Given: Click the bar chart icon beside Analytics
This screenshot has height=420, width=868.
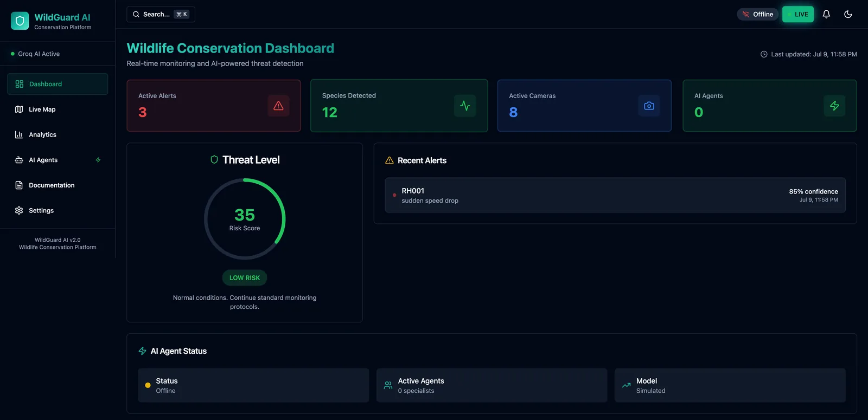Looking at the screenshot, I should 19,134.
